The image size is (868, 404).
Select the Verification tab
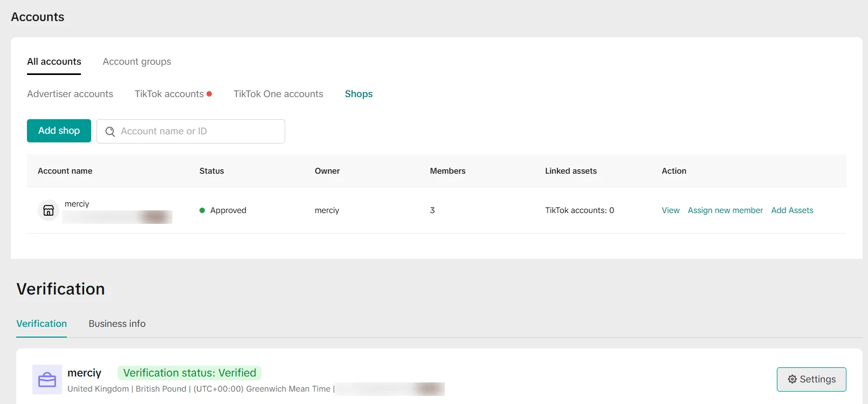pos(42,324)
